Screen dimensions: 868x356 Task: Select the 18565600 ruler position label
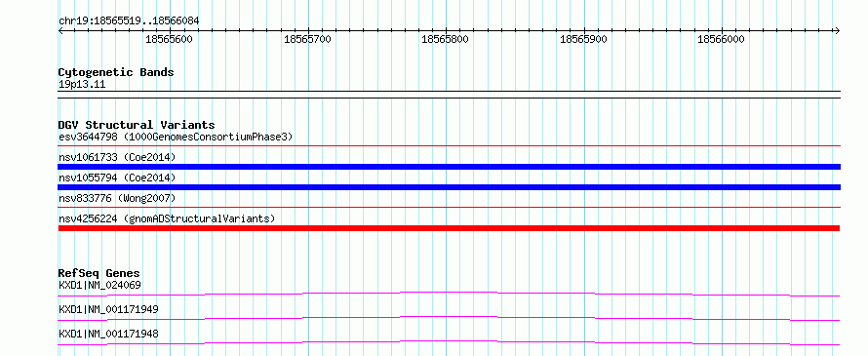pyautogui.click(x=169, y=39)
